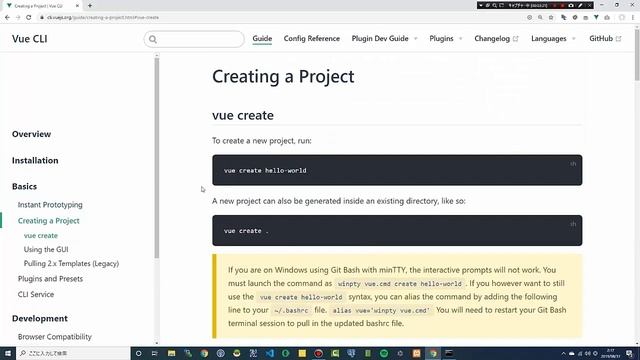Click the external link icon beside Changelog

pos(516,39)
